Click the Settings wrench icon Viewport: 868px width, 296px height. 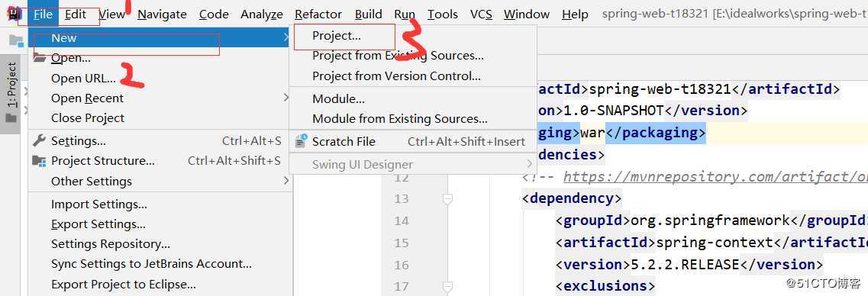[x=39, y=140]
